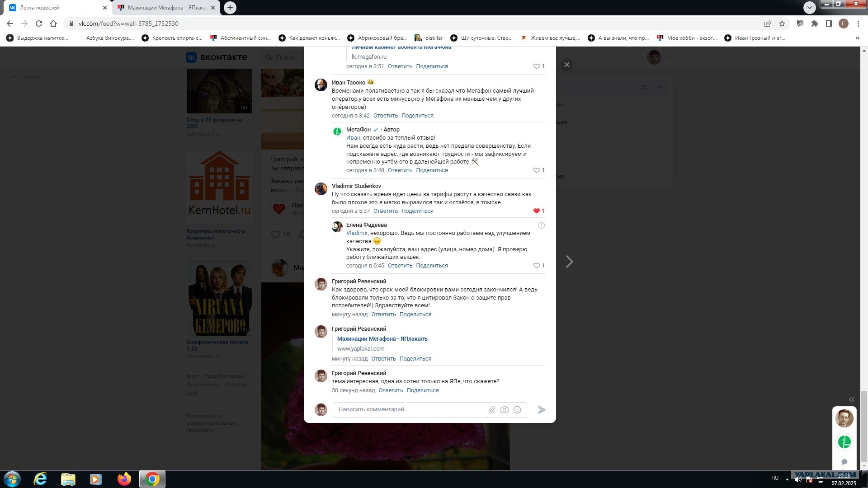
Task: Open the tab search dropdown
Action: (810, 7)
